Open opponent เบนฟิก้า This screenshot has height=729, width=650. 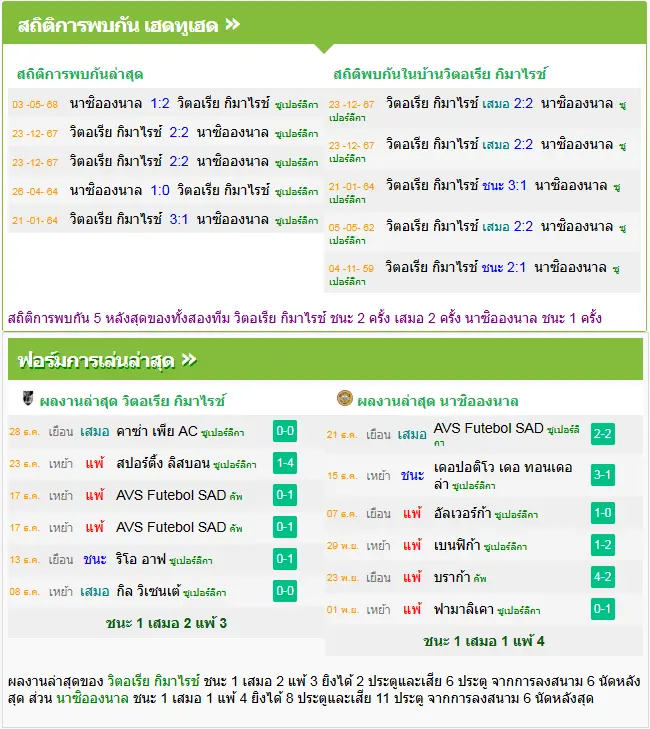[457, 545]
